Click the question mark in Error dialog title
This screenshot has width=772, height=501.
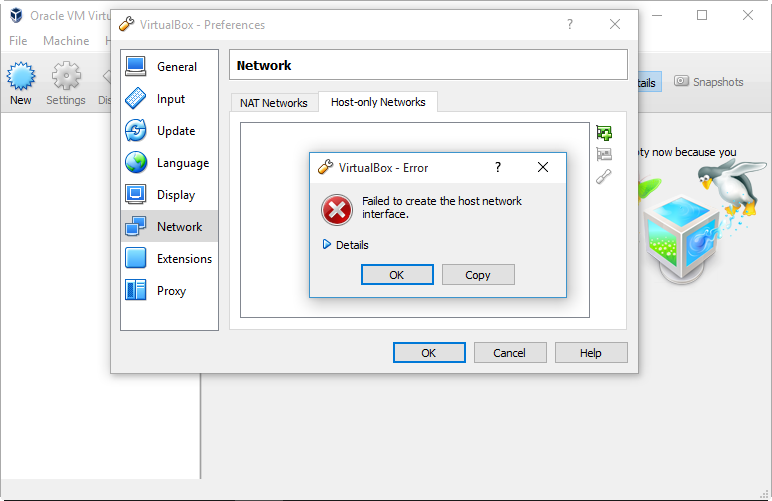[x=498, y=167]
